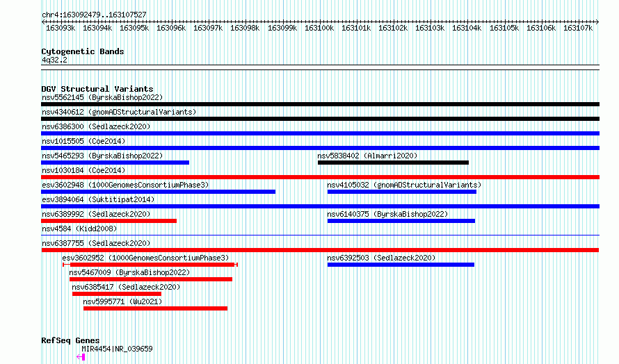The width and height of the screenshot is (619, 364).
Task: Open the nsv6387755 (Sedlazeck2020) label
Action: [x=96, y=243]
